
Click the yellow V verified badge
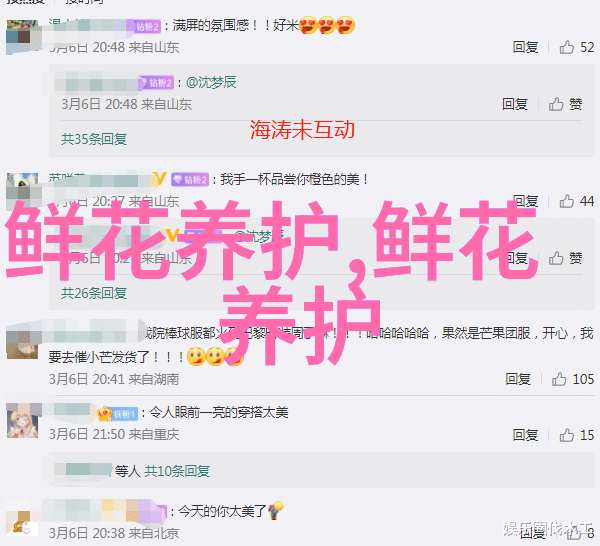(x=160, y=179)
